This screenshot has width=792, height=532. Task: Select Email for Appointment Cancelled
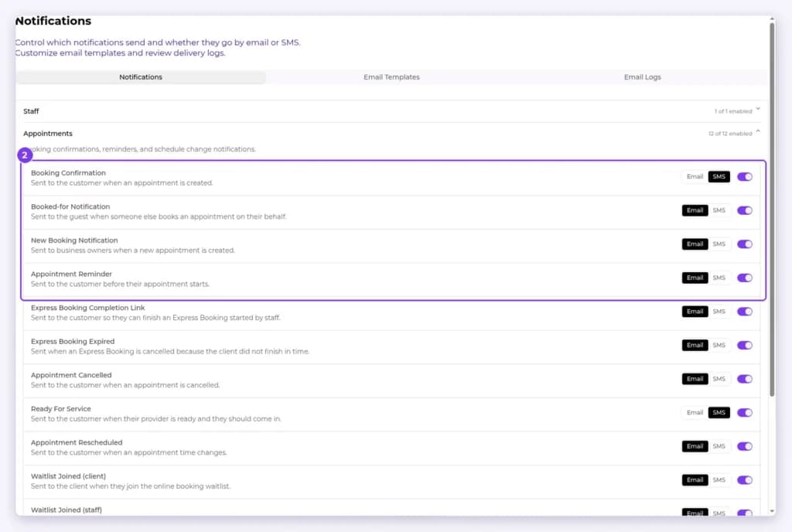695,379
